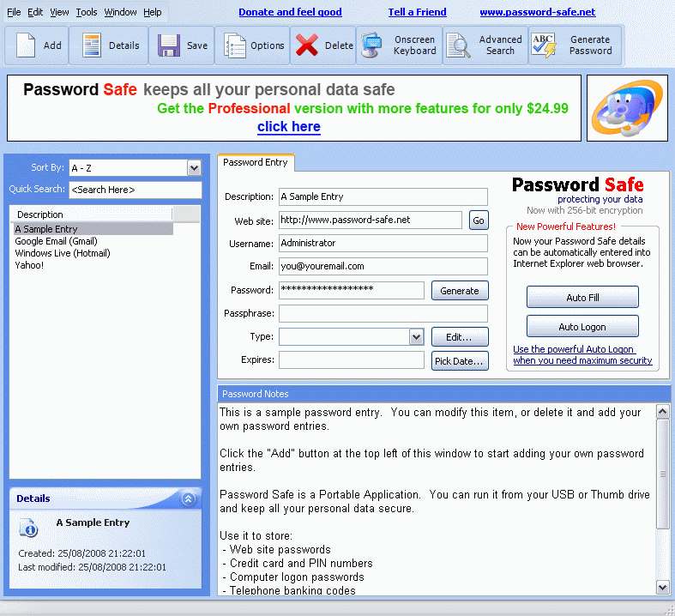
Task: Open the Help menu
Action: tap(153, 12)
